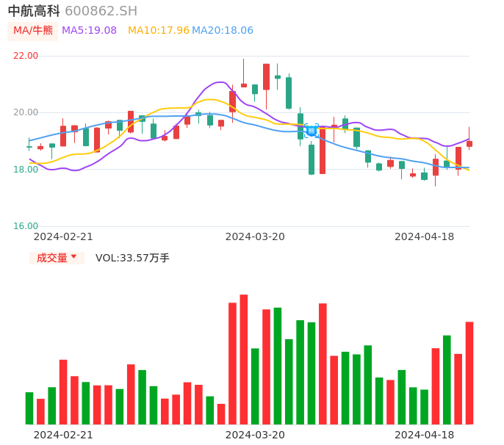This screenshot has width=504, height=445.
Task: Click the 16.00 price axis label
Action: 26,226
